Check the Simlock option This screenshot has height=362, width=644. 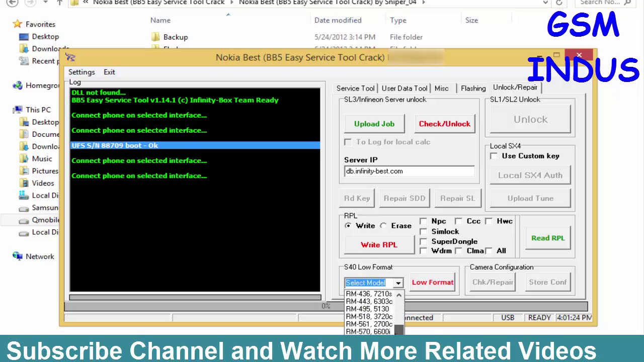point(423,231)
